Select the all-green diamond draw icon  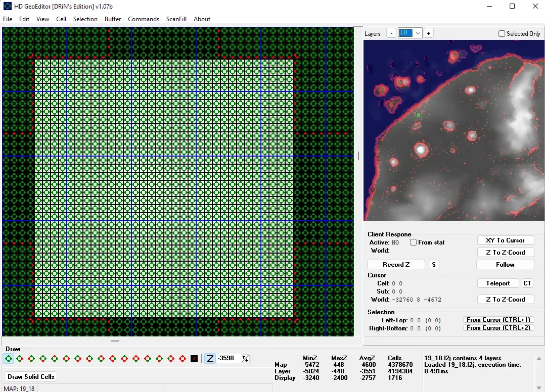click(x=9, y=359)
